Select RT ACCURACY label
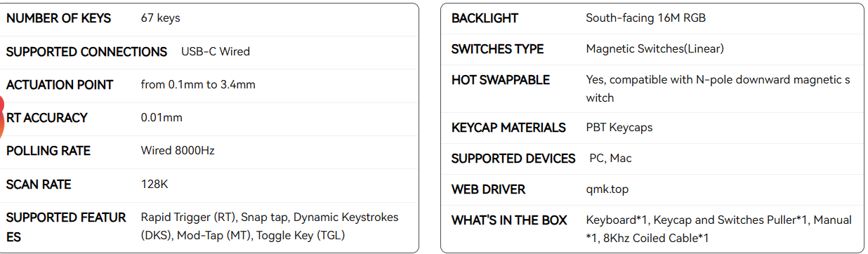This screenshot has width=868, height=254. point(47,118)
